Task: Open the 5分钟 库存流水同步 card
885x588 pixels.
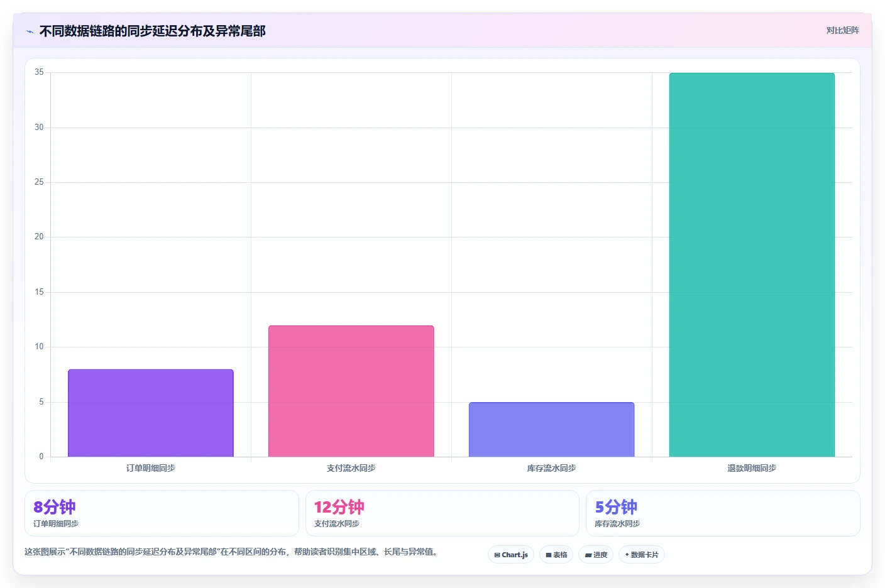Action: [723, 513]
